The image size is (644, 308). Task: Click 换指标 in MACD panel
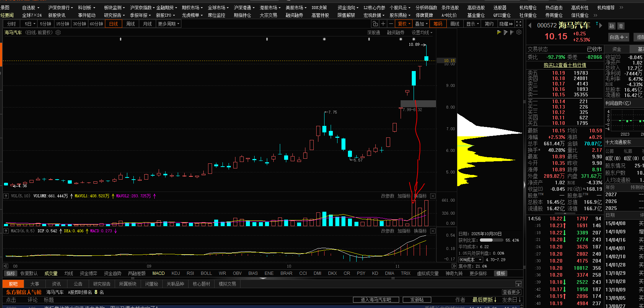point(420,231)
